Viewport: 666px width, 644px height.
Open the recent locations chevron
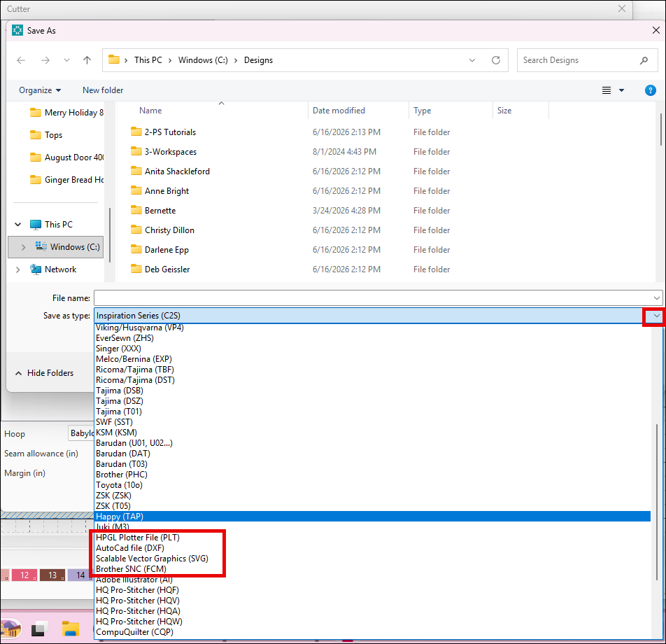[x=66, y=60]
